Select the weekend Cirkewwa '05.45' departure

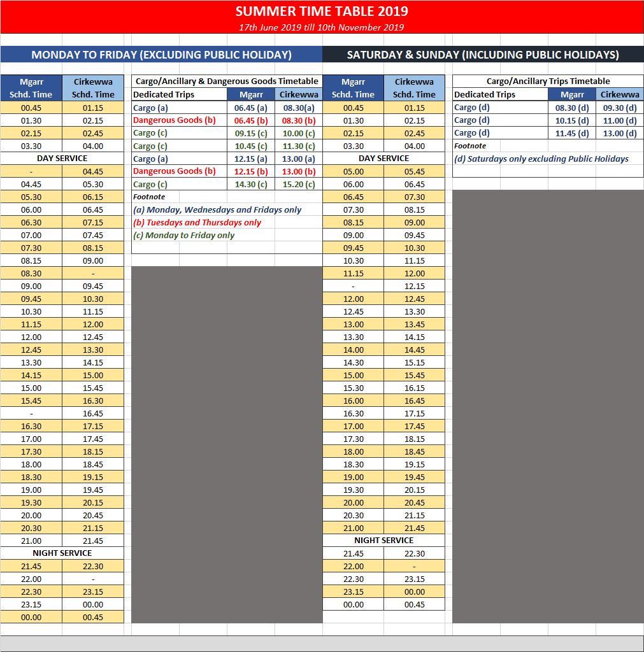[414, 172]
